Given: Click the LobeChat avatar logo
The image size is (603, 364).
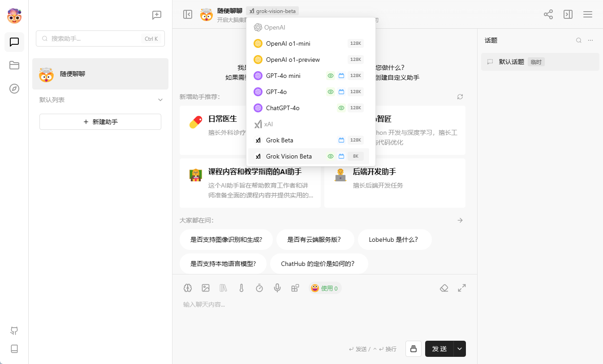Looking at the screenshot, I should coord(14,16).
